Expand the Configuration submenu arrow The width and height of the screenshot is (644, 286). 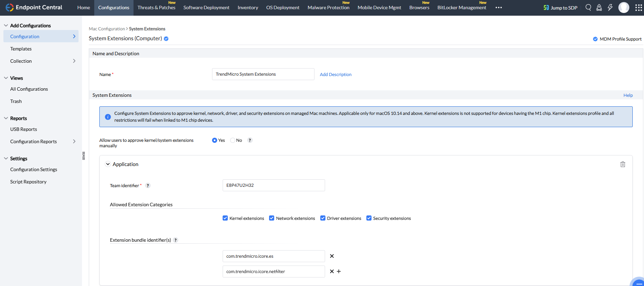pyautogui.click(x=74, y=36)
